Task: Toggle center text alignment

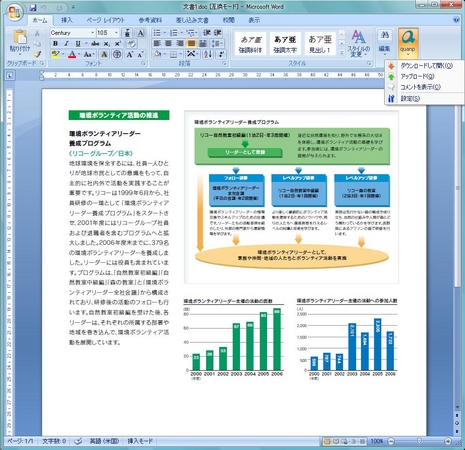Action: (169, 43)
